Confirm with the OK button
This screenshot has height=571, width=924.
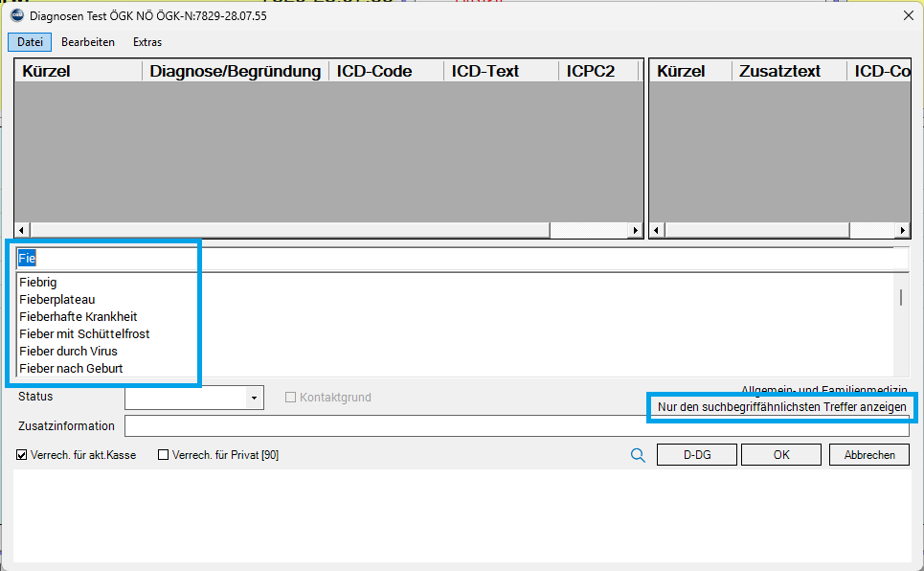tap(780, 455)
